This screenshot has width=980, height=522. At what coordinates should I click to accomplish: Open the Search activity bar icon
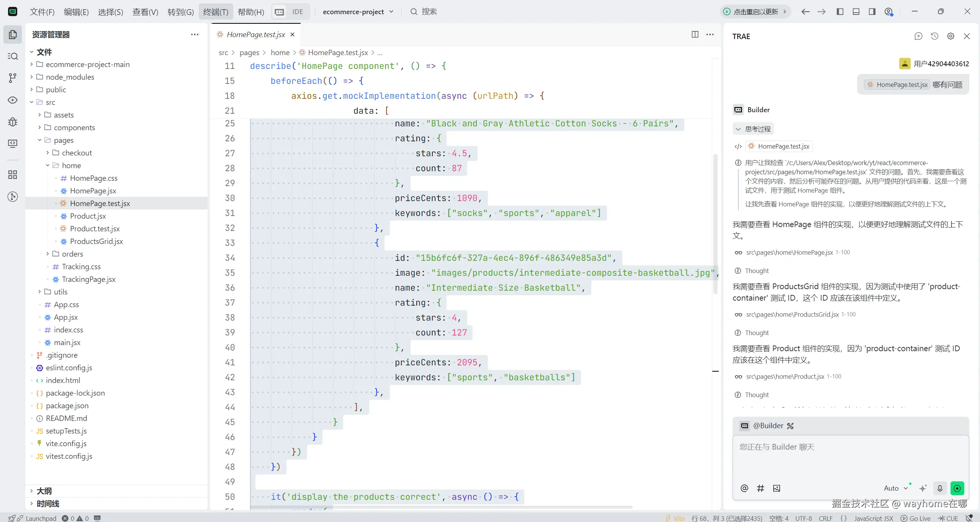coord(13,56)
